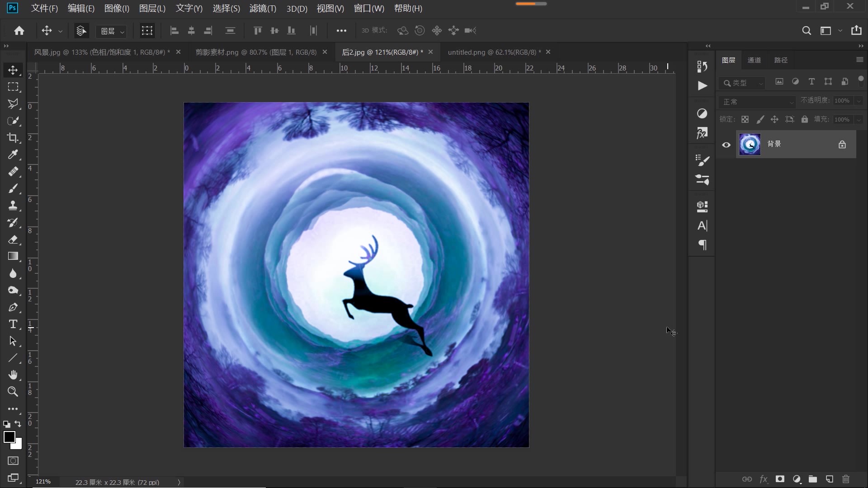Select the Eyedropper tool

[13, 155]
